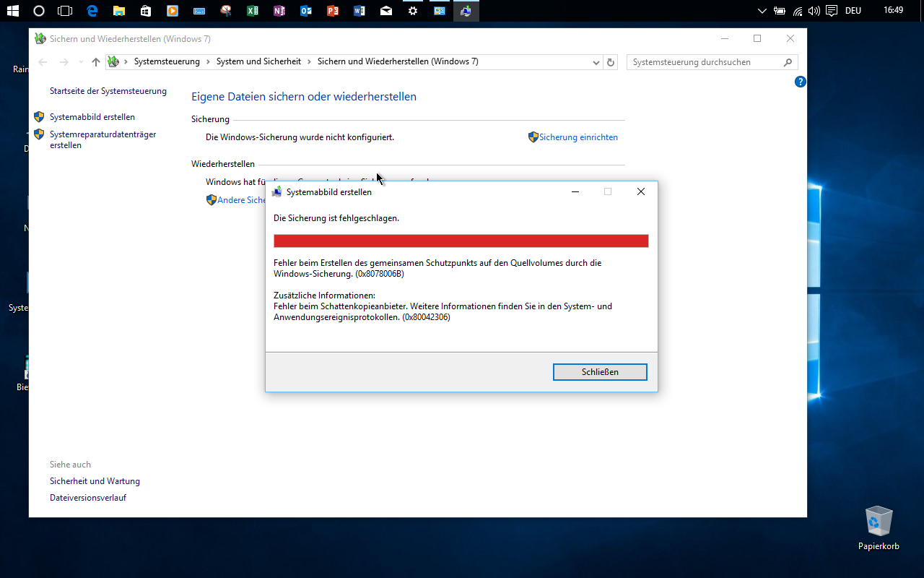This screenshot has width=924, height=578.
Task: Click the search magnifier icon
Action: pos(789,62)
